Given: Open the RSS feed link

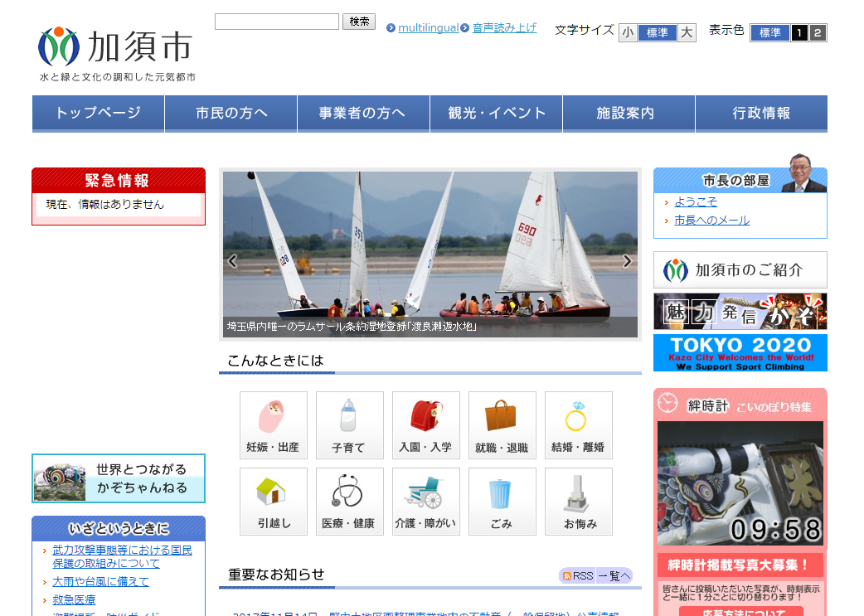Looking at the screenshot, I should (x=577, y=575).
